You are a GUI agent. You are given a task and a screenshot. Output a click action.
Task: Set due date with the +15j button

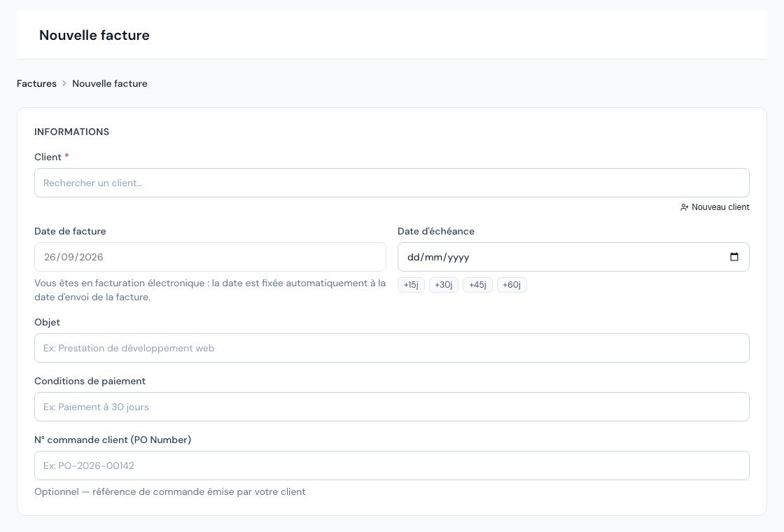point(411,285)
